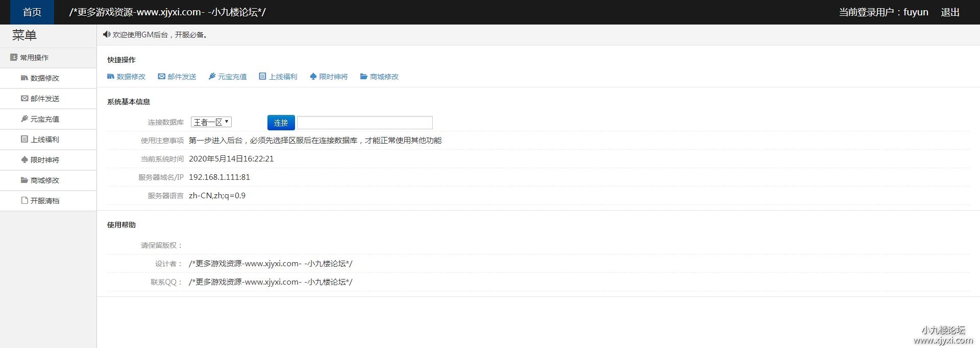Click the 限时神将 spade icon in quick actions
This screenshot has width=980, height=348.
pyautogui.click(x=313, y=77)
